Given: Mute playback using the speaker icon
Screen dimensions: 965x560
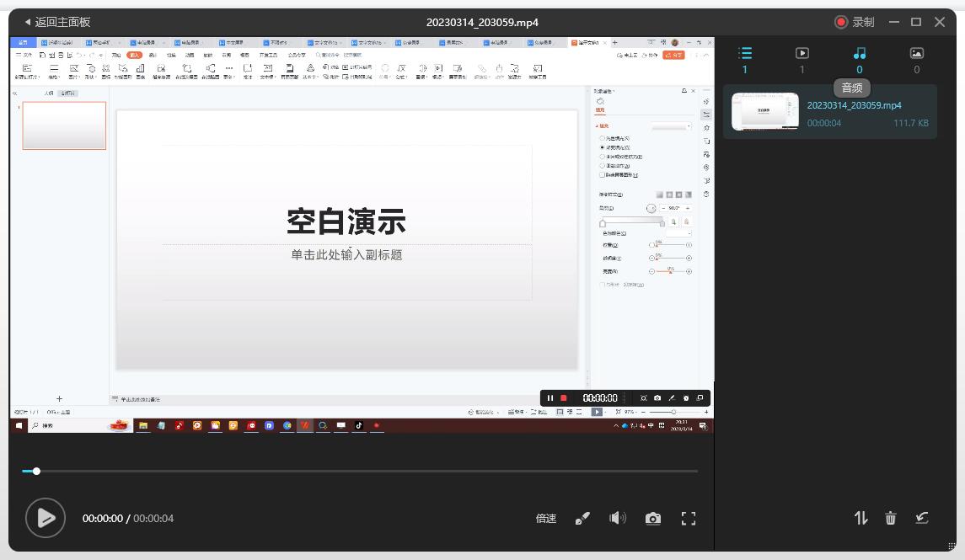Looking at the screenshot, I should click(x=618, y=518).
